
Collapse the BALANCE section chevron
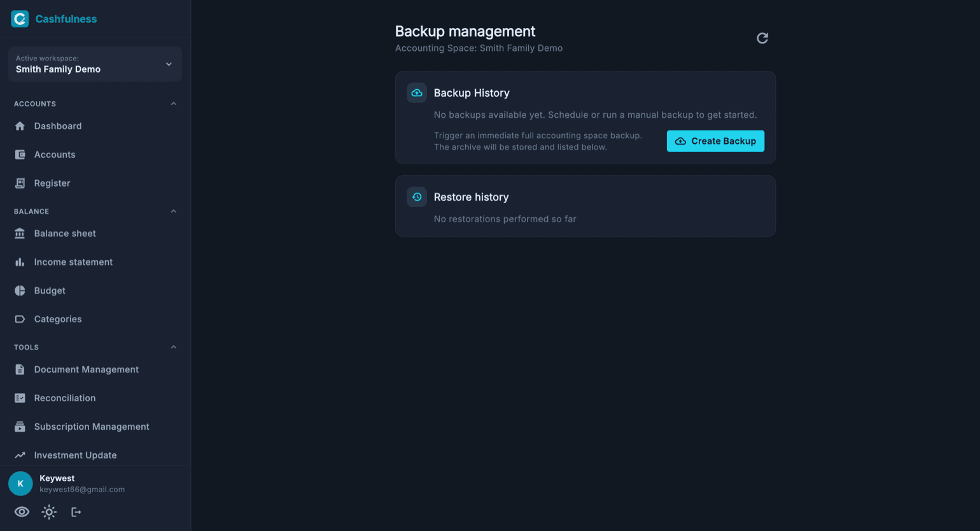pos(174,211)
